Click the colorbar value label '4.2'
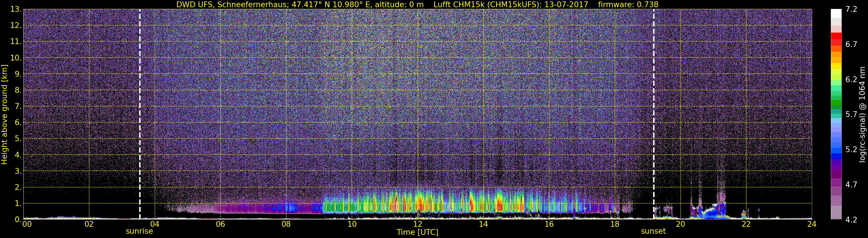Screen dimensions: 868x238 (x=851, y=220)
